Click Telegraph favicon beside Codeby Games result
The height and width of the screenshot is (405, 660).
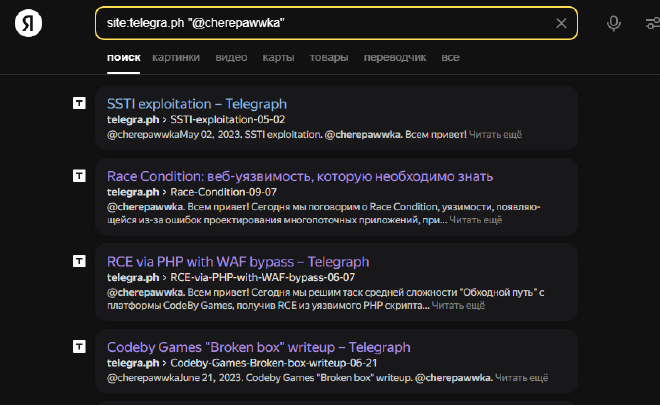(79, 346)
